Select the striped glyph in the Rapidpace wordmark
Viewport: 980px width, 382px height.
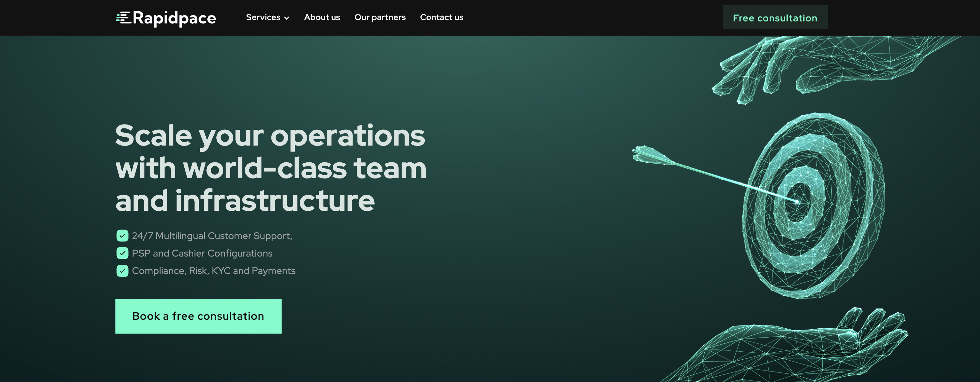tap(124, 17)
